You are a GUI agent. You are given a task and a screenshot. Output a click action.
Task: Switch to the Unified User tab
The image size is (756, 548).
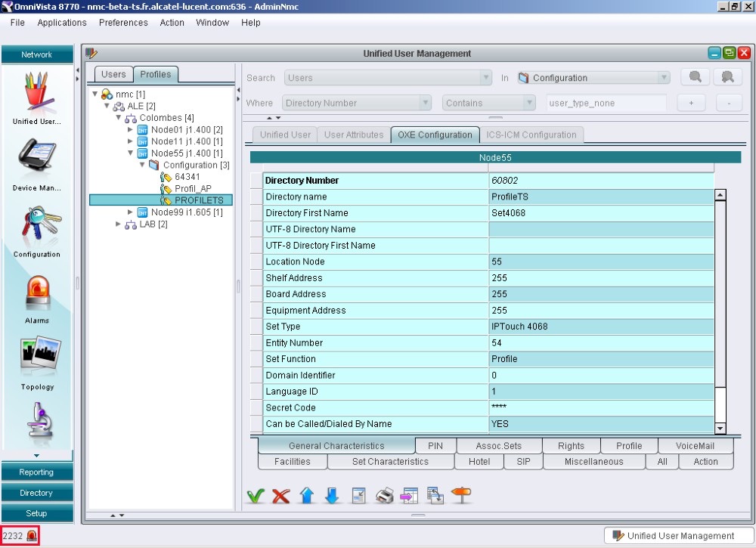coord(285,135)
